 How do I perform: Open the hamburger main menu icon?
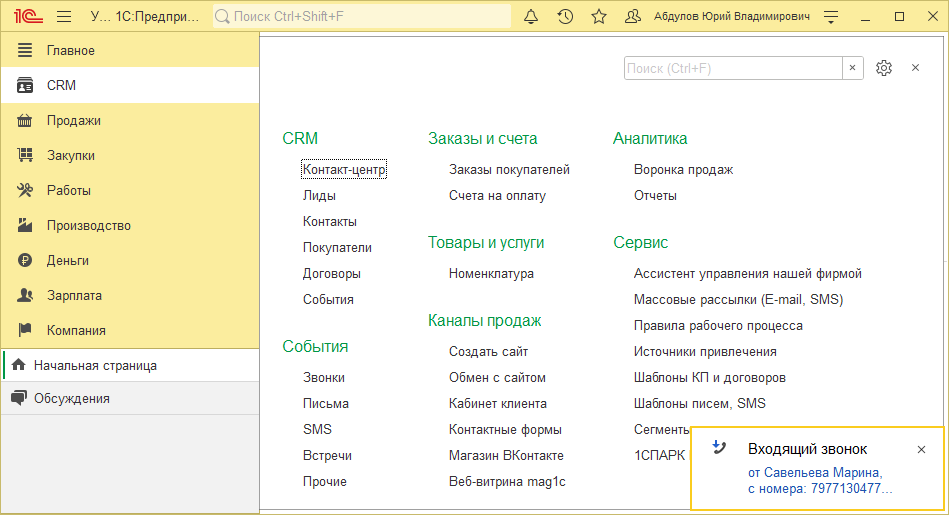pyautogui.click(x=64, y=16)
